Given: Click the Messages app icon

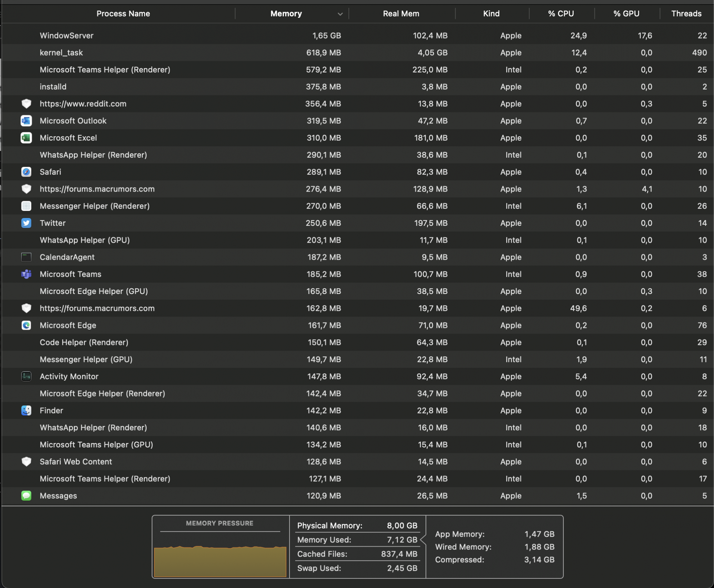Looking at the screenshot, I should point(26,496).
